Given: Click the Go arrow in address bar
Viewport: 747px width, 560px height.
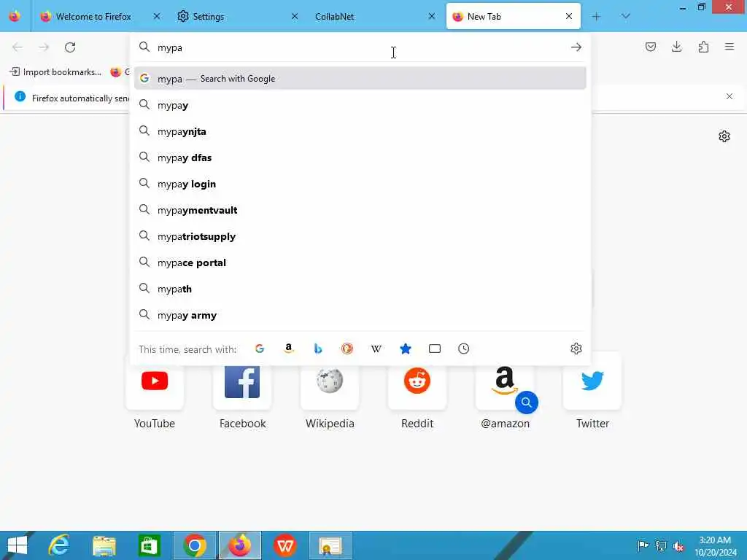Looking at the screenshot, I should 576,47.
